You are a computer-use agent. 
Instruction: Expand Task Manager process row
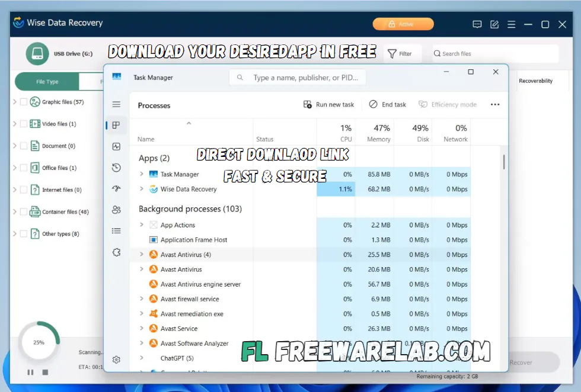coord(142,174)
